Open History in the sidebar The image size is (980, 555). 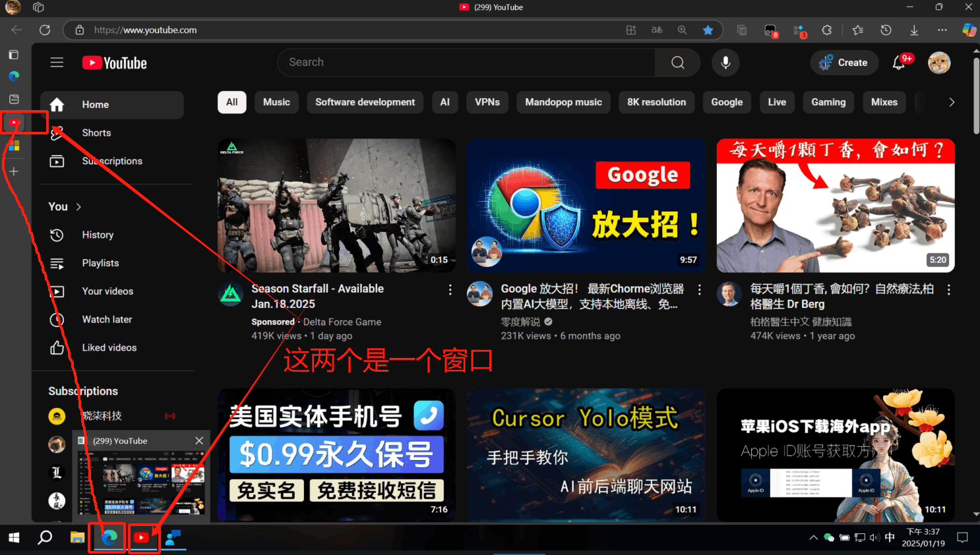tap(112, 235)
